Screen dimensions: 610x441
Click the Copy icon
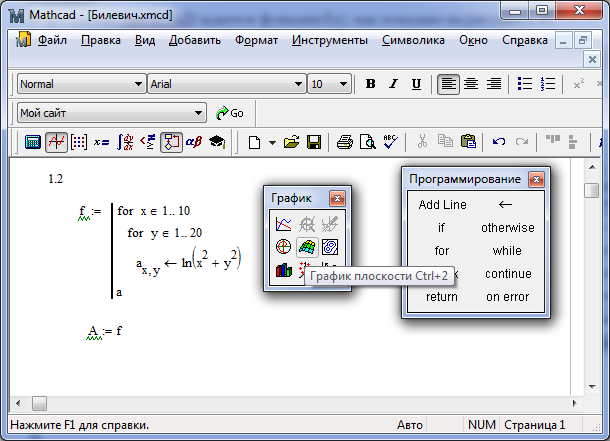click(445, 142)
